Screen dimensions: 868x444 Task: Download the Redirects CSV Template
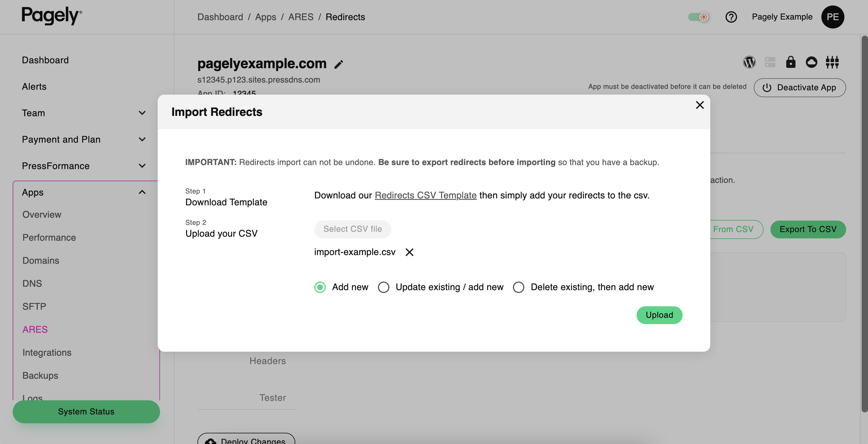425,195
